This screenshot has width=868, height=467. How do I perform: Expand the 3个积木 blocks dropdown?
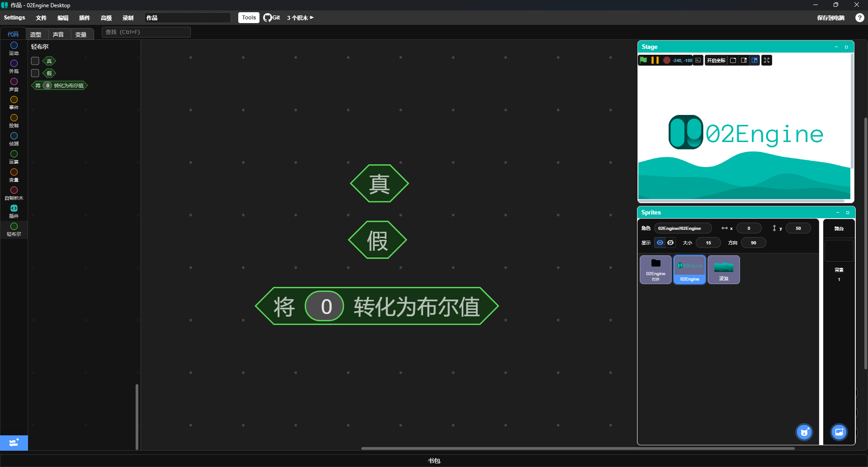pos(300,18)
